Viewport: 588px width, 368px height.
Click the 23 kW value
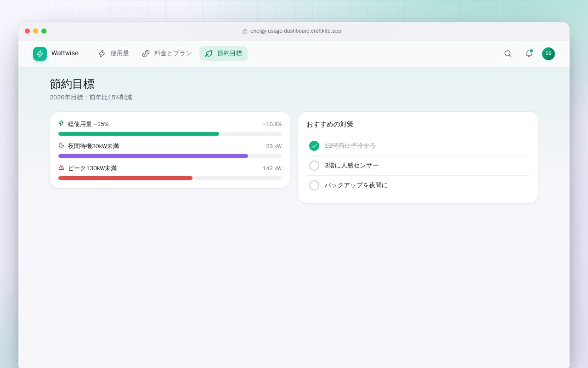coord(274,146)
